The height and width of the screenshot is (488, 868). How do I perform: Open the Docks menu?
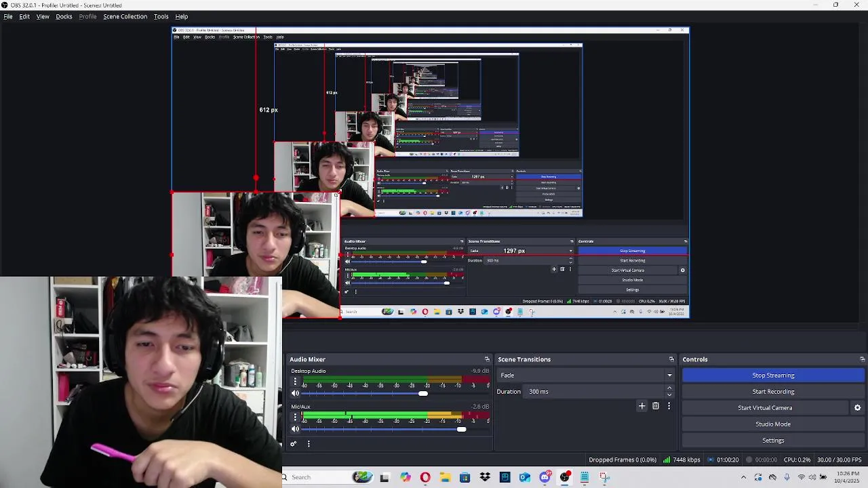click(x=64, y=16)
